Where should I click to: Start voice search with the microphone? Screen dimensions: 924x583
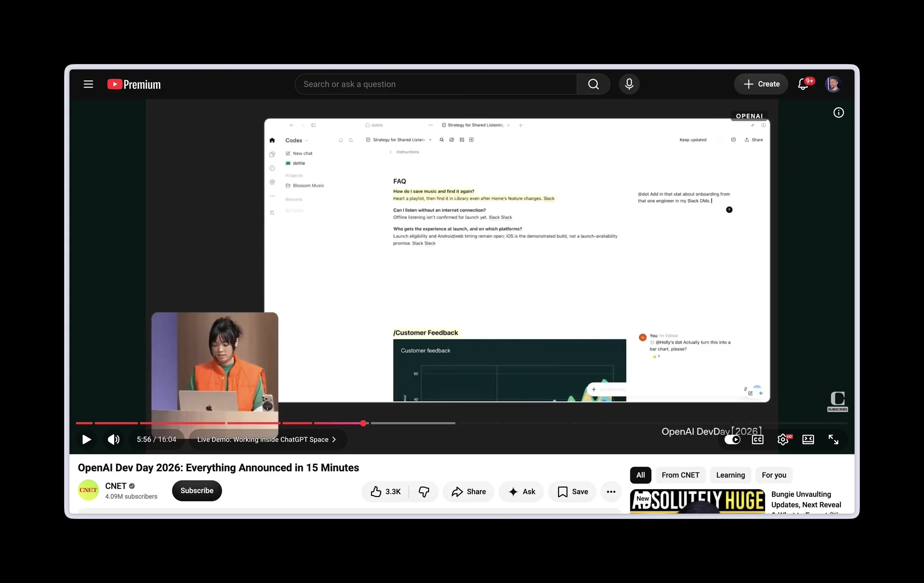(x=629, y=84)
